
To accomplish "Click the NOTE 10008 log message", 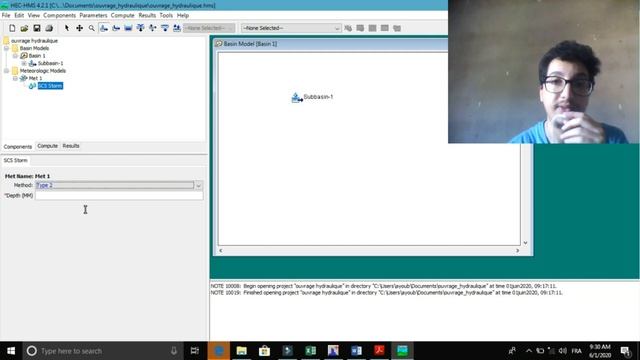I will pos(384,286).
